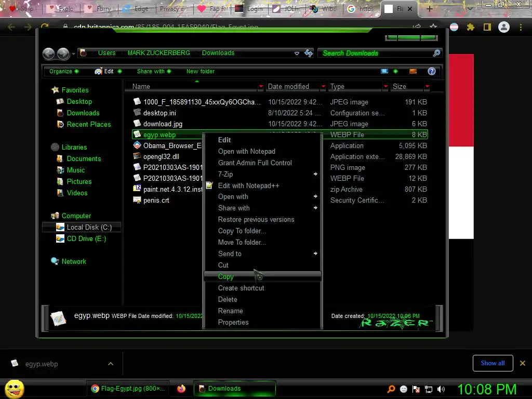
Task: Choose Open with Notepad
Action: tap(262, 151)
